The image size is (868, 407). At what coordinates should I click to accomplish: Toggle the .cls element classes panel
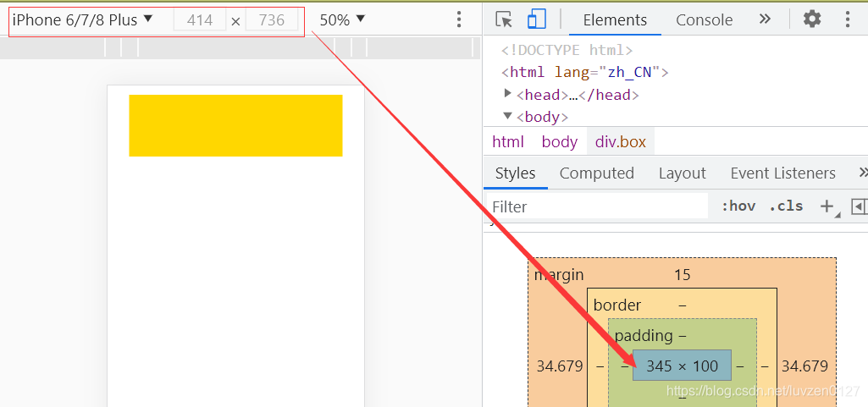point(787,206)
